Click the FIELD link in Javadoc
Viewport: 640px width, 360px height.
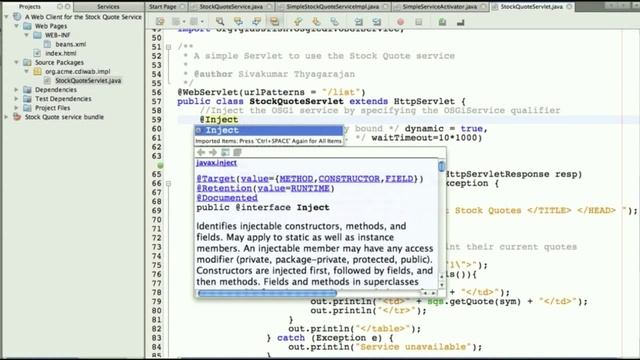399,179
